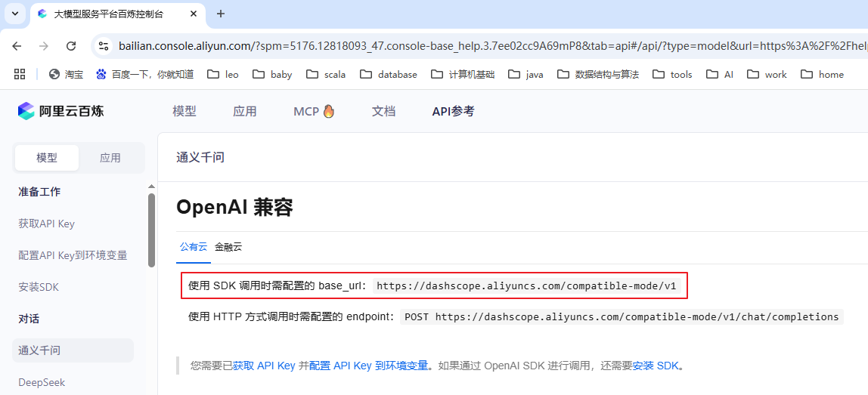Open the 安装 SDK link
The image size is (868, 395).
[x=656, y=366]
